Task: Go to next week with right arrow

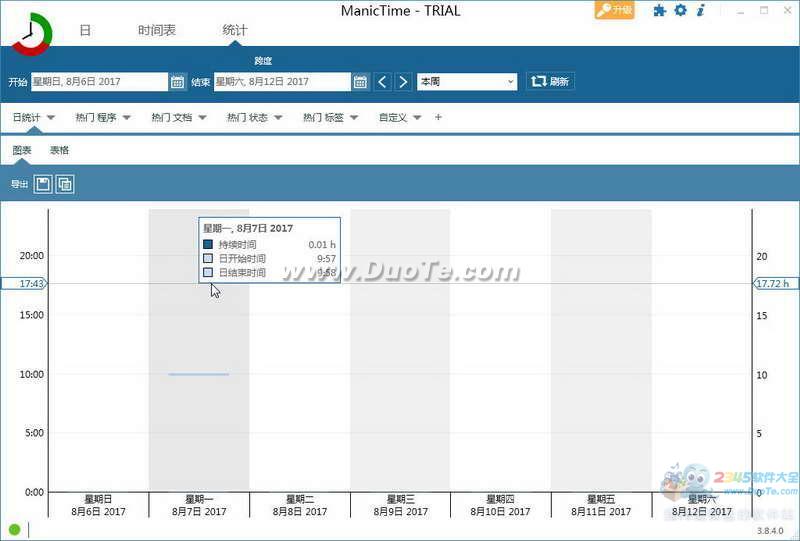Action: (403, 82)
